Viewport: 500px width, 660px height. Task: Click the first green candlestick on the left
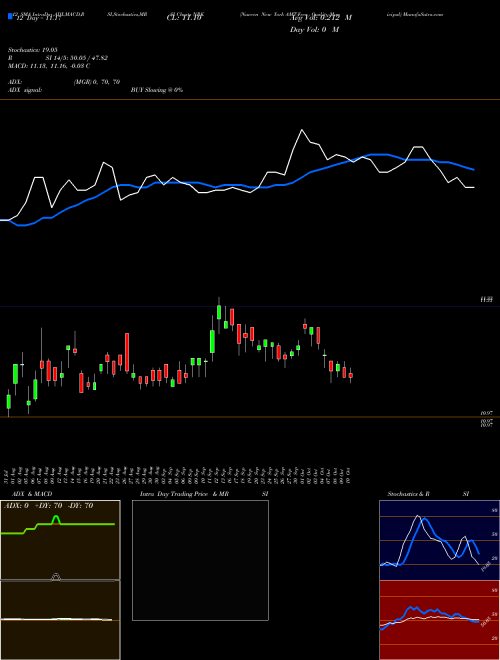[x=8, y=402]
